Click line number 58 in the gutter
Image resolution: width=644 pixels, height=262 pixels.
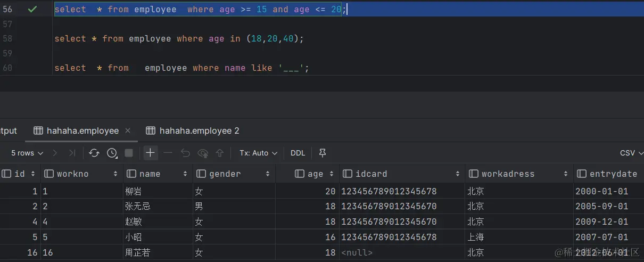(x=7, y=38)
